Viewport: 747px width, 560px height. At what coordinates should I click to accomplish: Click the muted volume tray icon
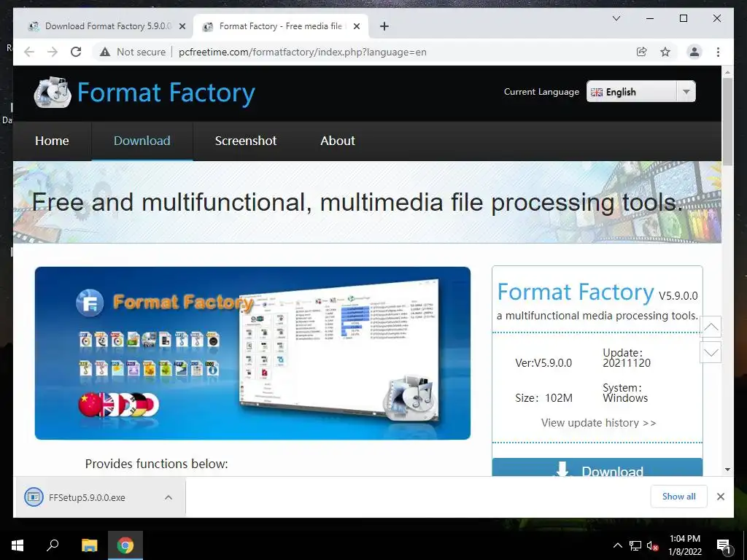click(x=653, y=545)
